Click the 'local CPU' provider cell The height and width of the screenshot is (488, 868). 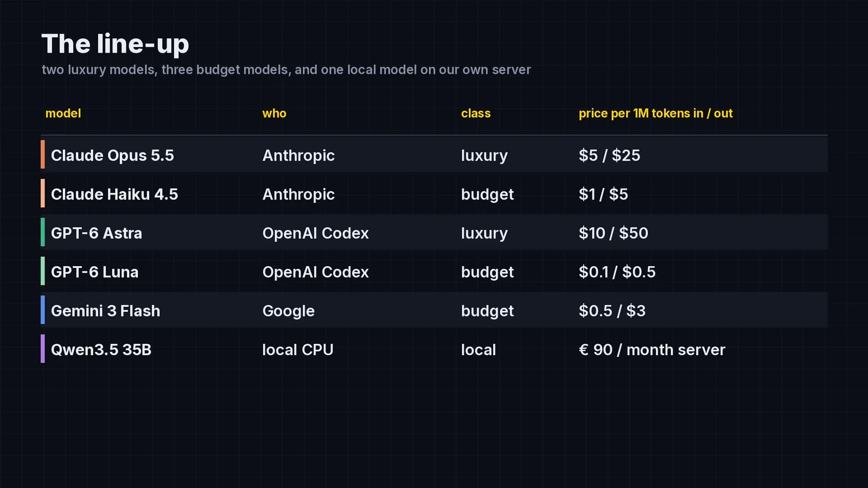pyautogui.click(x=298, y=350)
